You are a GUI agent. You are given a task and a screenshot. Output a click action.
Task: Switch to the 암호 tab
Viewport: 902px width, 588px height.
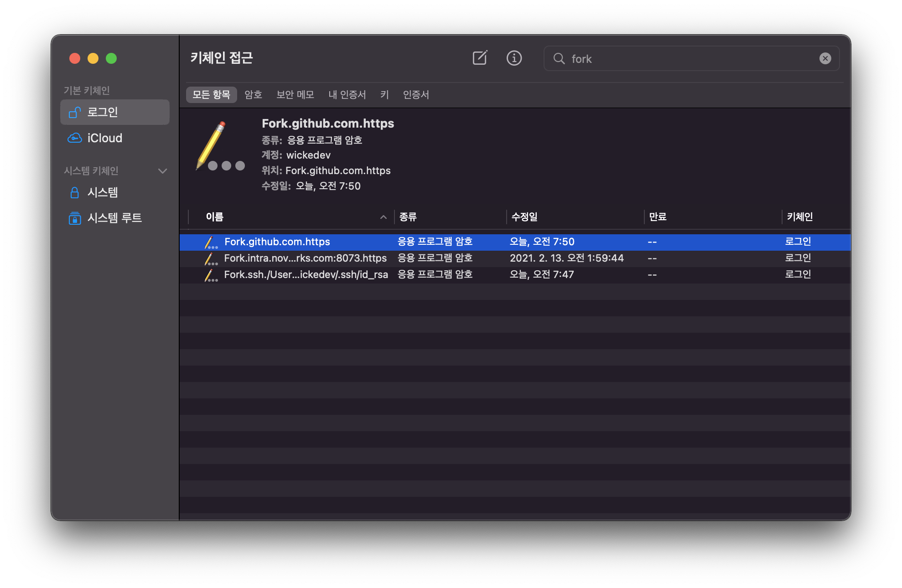pos(253,95)
